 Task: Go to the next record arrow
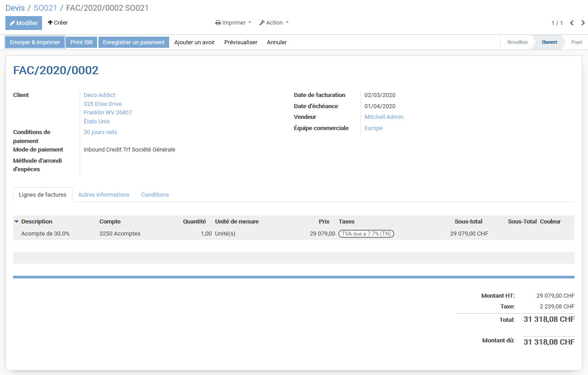click(x=583, y=23)
